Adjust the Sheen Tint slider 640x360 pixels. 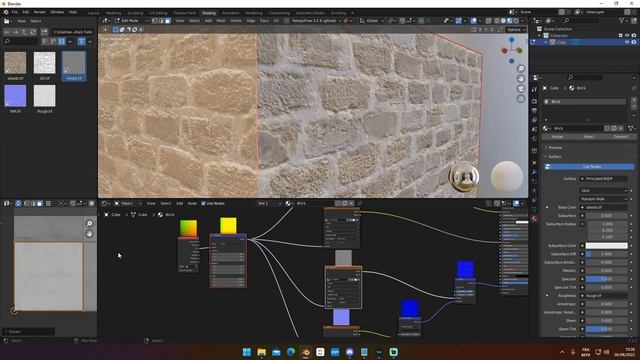click(606, 329)
